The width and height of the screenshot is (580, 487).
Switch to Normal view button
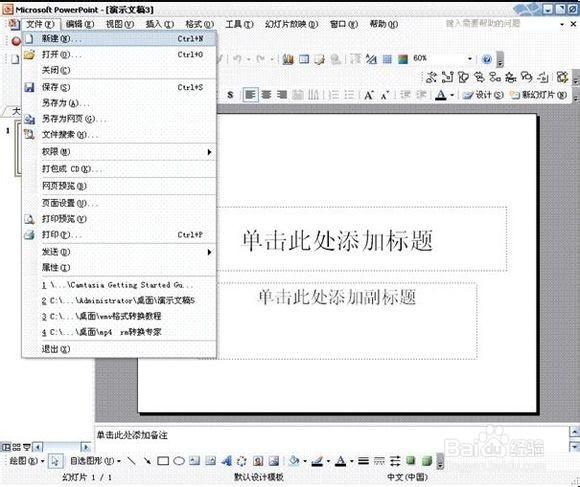(6, 447)
